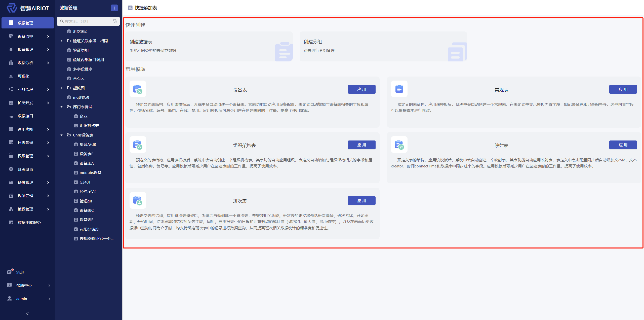Click the 数据中转服务 icon
Viewport: 644px width, 320px height.
click(11, 222)
